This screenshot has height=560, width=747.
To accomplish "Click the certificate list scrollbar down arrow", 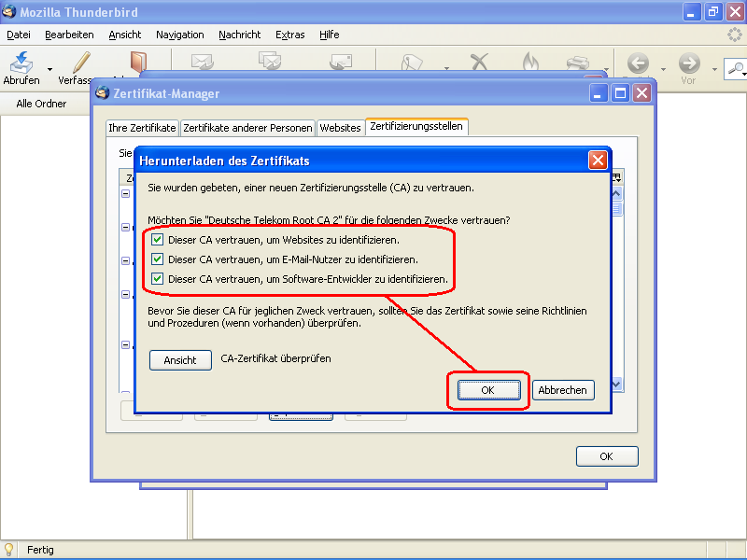I will (616, 384).
